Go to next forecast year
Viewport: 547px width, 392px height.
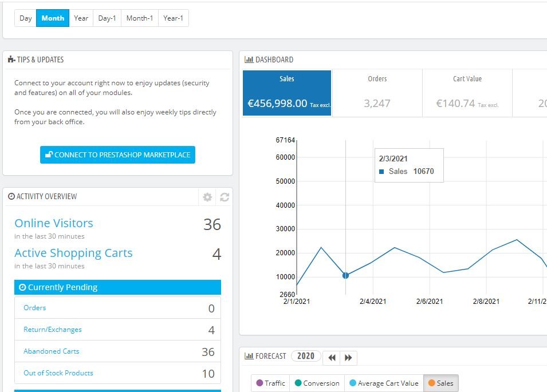coord(348,358)
